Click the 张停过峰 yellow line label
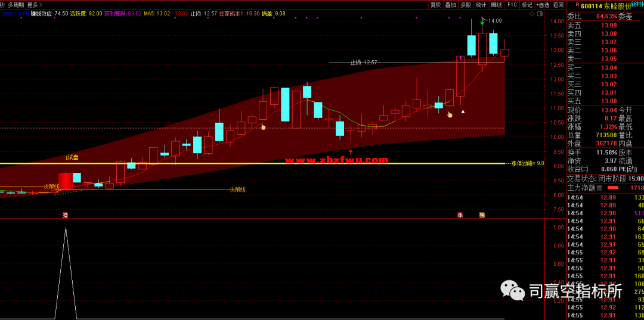 point(527,163)
